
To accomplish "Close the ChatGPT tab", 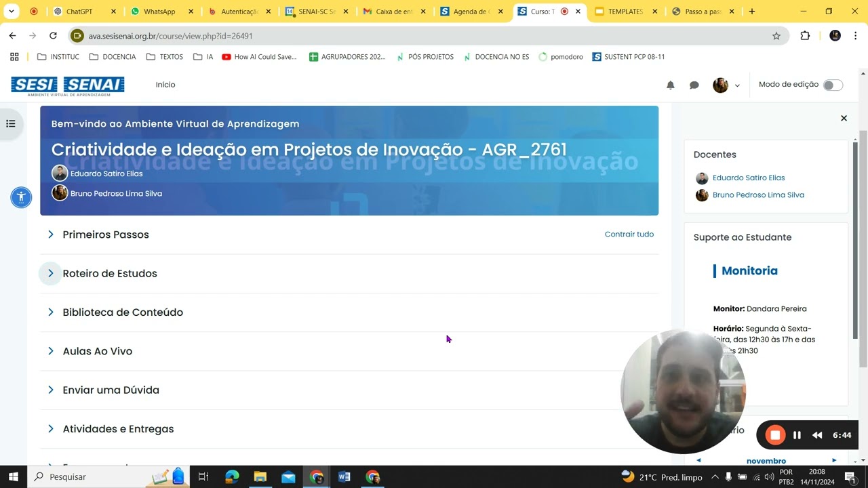I will click(113, 12).
